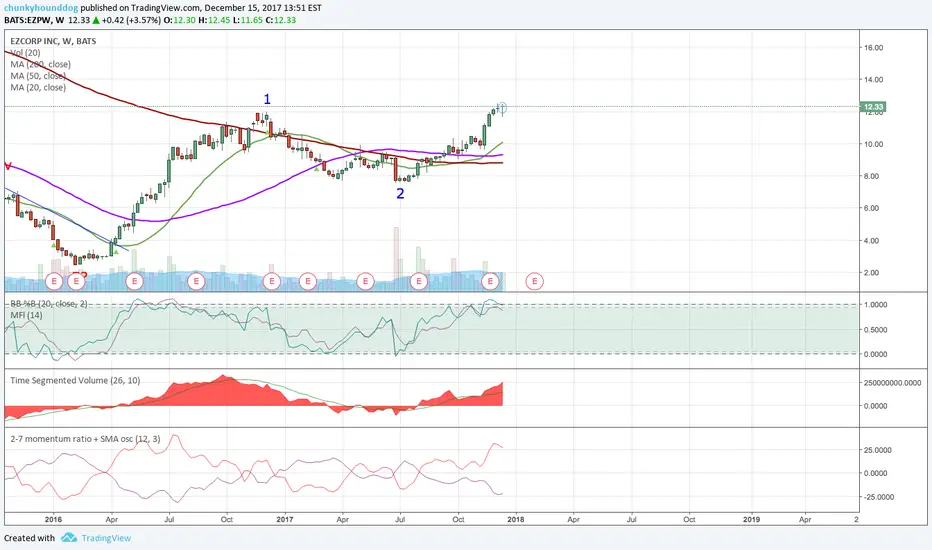
Task: Select the MA (50, close) indicator label
Action: click(37, 76)
